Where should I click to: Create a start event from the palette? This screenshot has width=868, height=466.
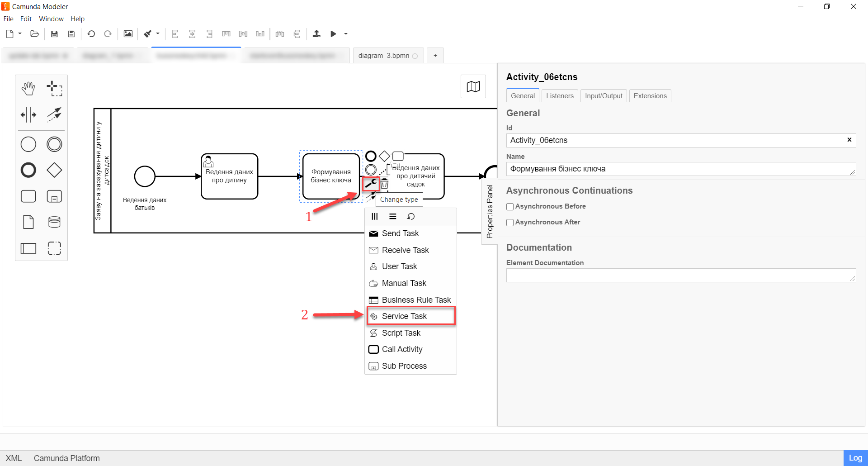[x=28, y=144]
